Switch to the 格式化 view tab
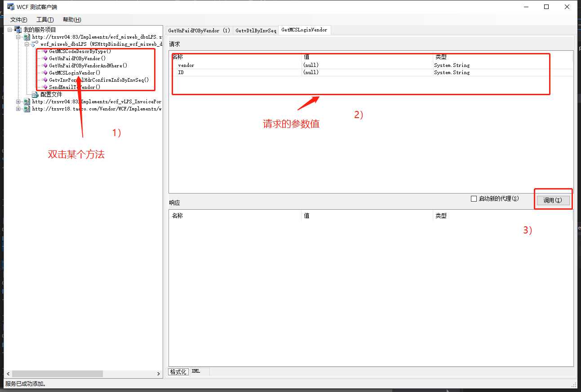This screenshot has width=581, height=392. click(x=178, y=372)
